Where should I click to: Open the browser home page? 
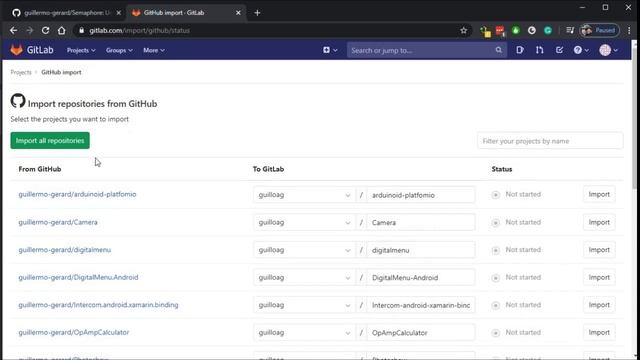click(x=61, y=30)
